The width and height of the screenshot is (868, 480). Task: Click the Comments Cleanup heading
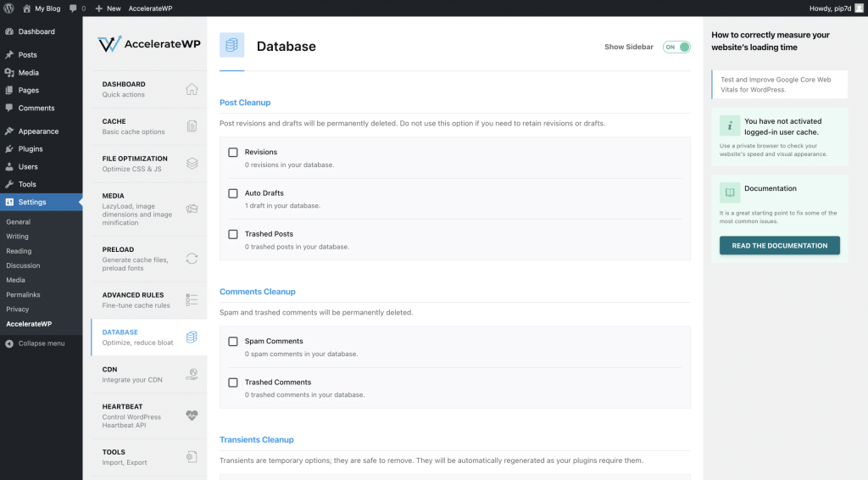258,292
